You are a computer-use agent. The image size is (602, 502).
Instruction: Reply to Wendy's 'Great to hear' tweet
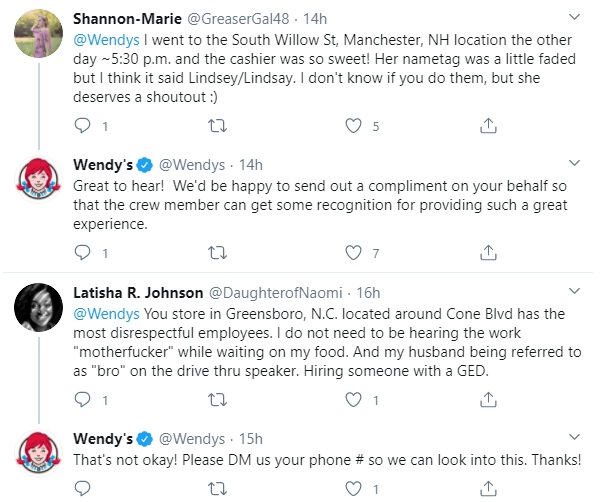(82, 253)
